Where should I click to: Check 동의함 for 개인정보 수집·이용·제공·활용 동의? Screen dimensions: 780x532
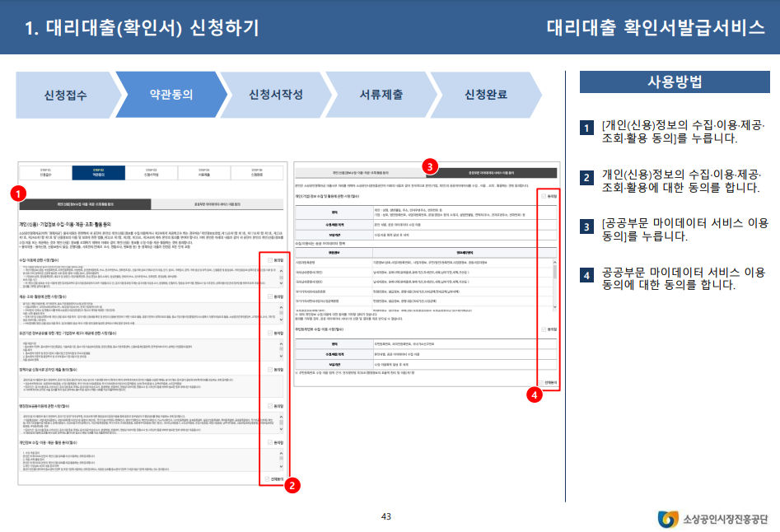270,442
